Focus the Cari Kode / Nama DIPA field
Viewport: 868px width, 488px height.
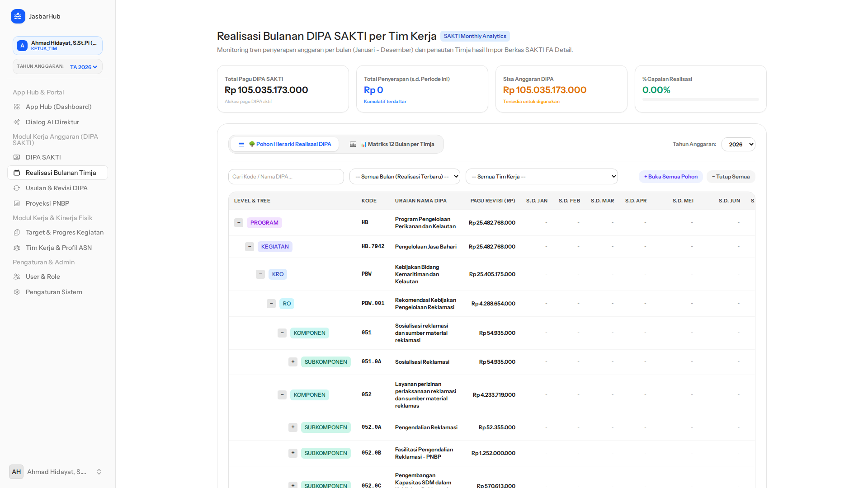coord(286,177)
